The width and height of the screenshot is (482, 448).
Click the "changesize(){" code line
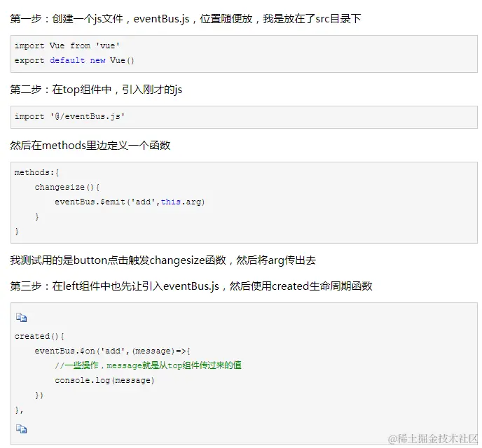(x=67, y=188)
